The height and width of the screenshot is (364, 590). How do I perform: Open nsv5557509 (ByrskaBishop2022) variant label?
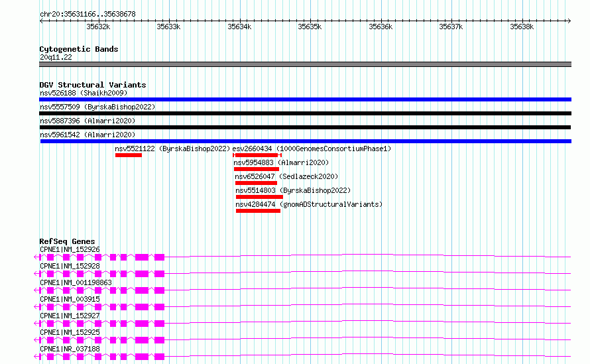point(97,107)
